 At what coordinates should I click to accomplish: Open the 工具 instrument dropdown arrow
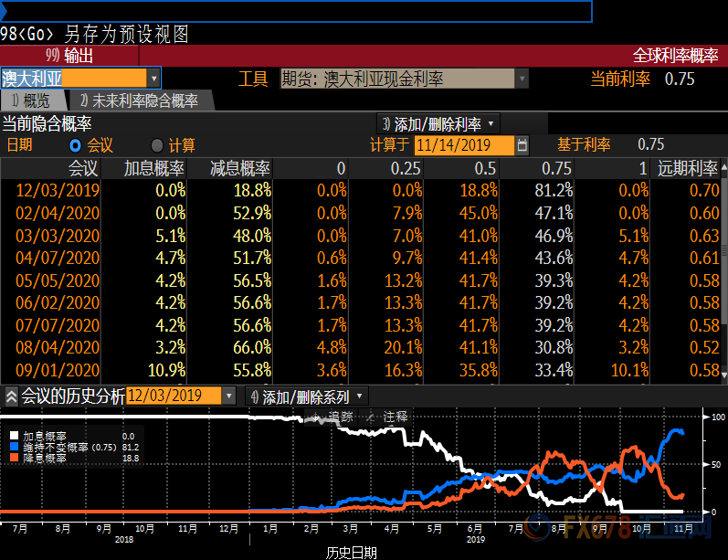[522, 79]
